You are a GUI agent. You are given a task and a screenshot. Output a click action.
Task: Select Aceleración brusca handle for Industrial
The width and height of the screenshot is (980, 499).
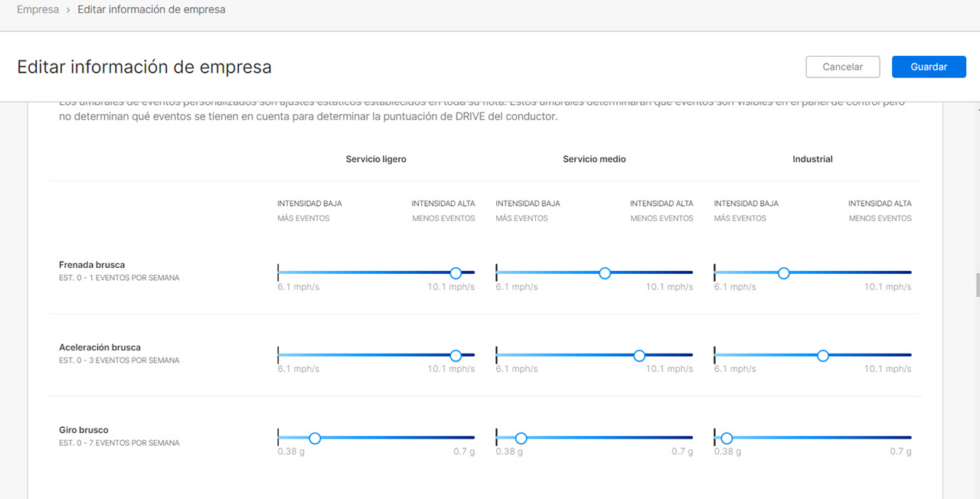coord(822,356)
